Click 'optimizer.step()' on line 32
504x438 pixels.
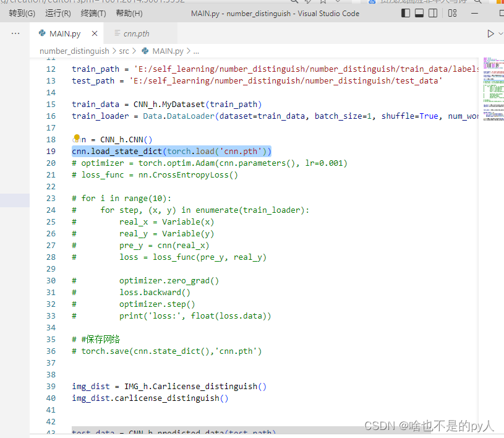click(157, 304)
